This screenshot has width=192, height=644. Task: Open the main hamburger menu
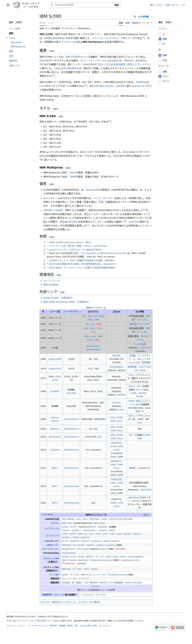8,5
